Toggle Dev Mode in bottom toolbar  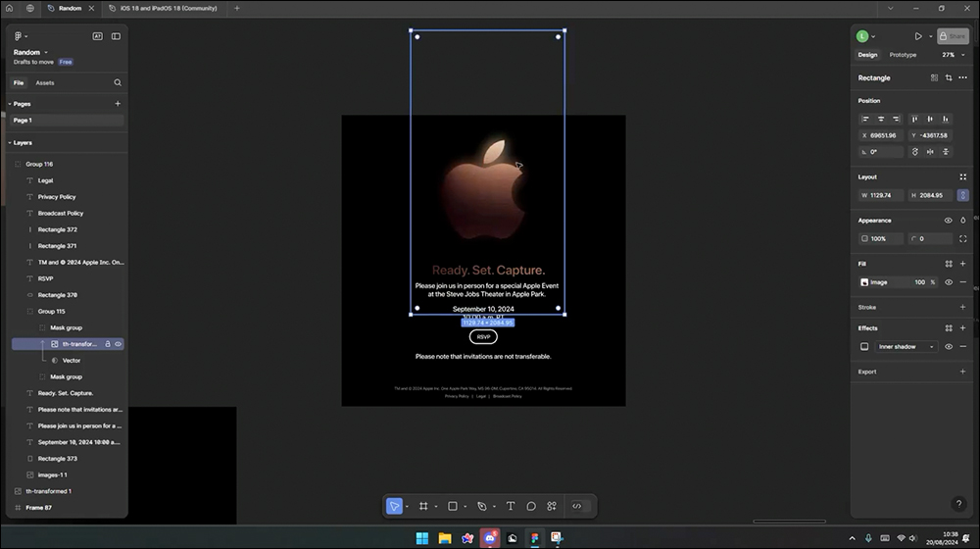pos(577,506)
